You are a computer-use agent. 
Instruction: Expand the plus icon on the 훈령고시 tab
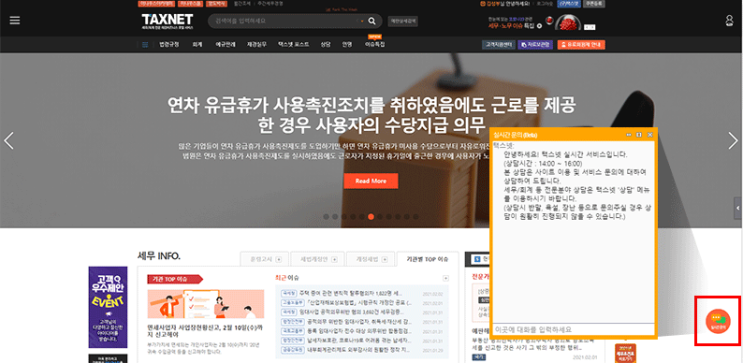pos(279,259)
